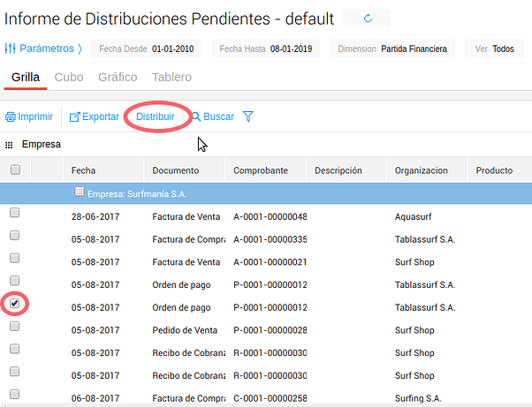Sort by the Documento column header
The width and height of the screenshot is (532, 407).
tap(175, 170)
